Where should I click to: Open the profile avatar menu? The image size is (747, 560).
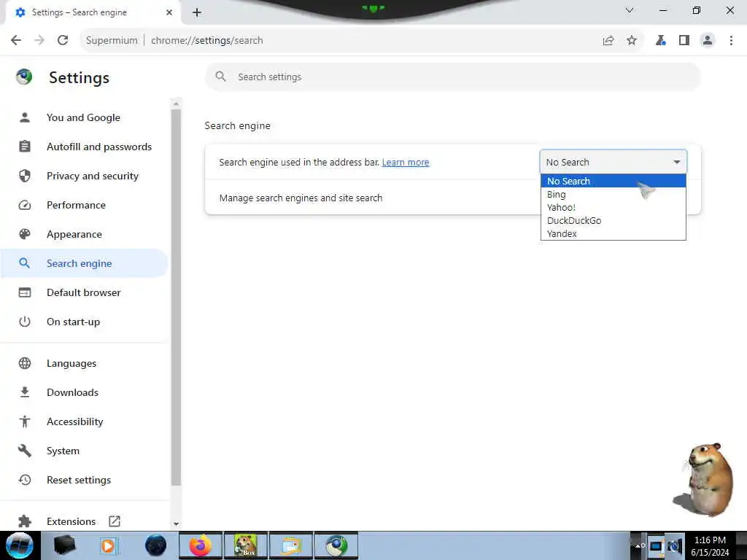pos(708,41)
